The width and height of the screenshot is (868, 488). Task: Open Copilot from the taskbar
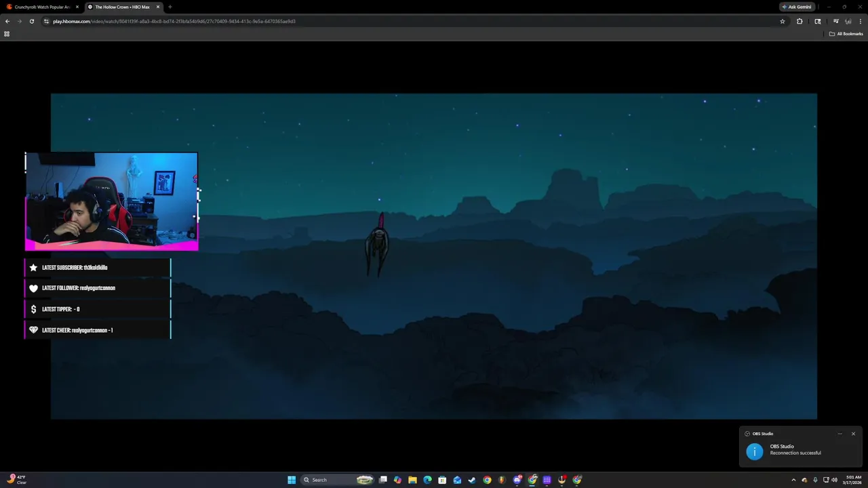398,480
